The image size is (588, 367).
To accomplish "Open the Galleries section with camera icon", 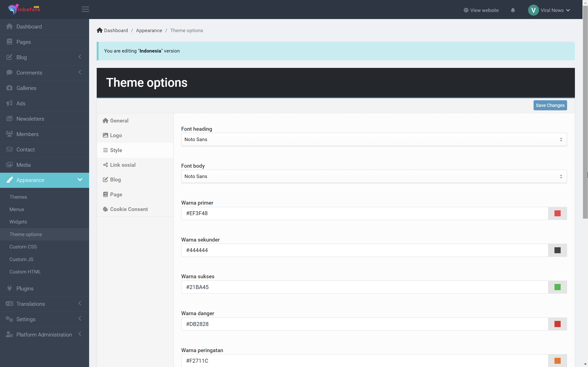I will click(x=9, y=88).
